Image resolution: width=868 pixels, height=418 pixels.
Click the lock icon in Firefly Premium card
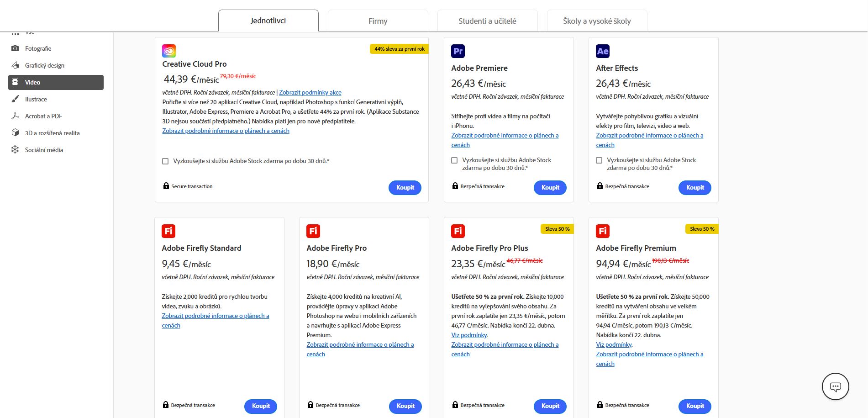click(600, 405)
